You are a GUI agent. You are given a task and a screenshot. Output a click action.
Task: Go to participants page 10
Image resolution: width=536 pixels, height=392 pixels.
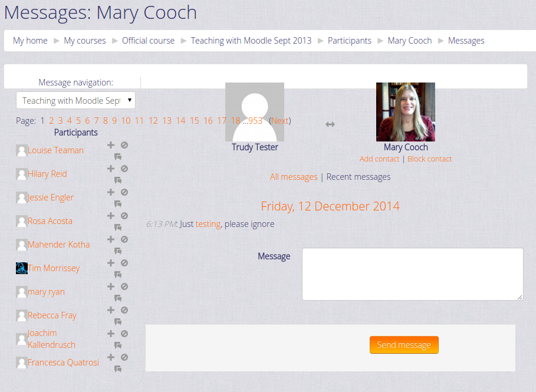coord(126,121)
